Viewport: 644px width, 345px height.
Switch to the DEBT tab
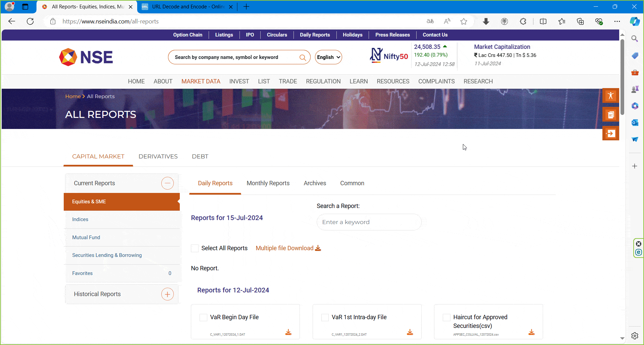tap(200, 156)
